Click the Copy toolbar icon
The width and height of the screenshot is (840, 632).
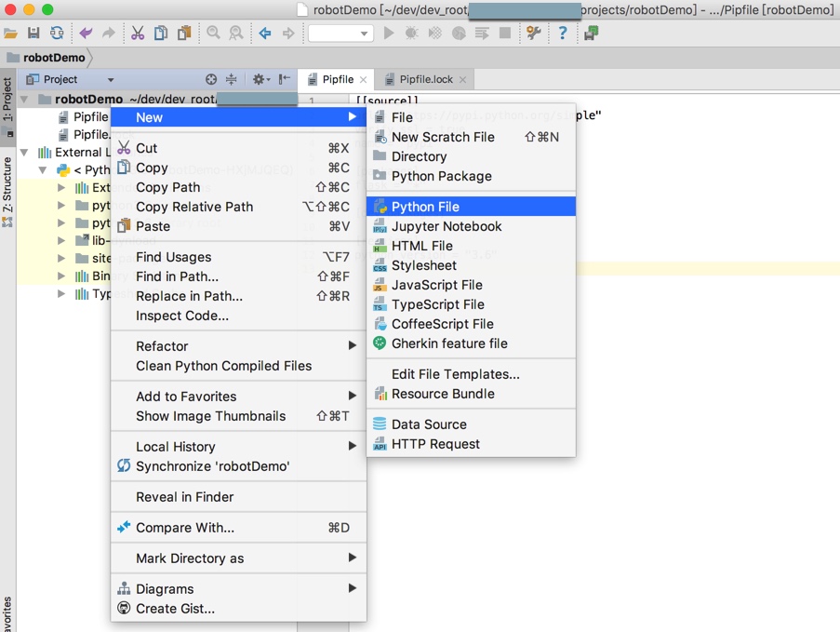(161, 34)
